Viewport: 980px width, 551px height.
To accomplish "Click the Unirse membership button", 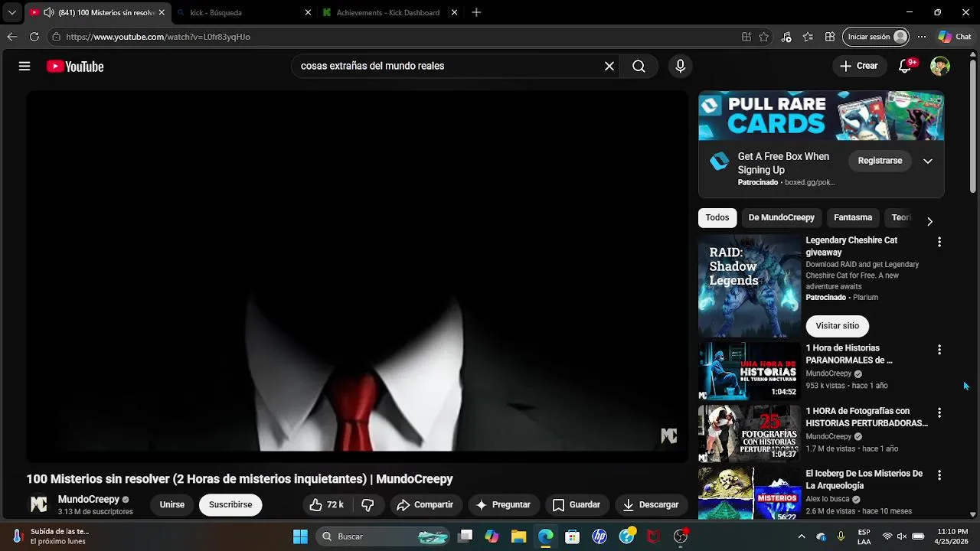I will click(x=172, y=505).
